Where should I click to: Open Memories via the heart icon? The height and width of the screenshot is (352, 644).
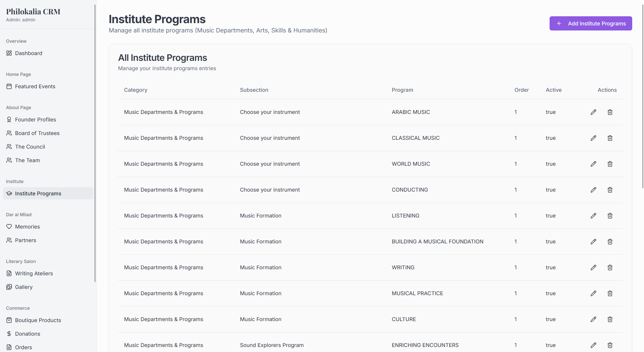[9, 227]
